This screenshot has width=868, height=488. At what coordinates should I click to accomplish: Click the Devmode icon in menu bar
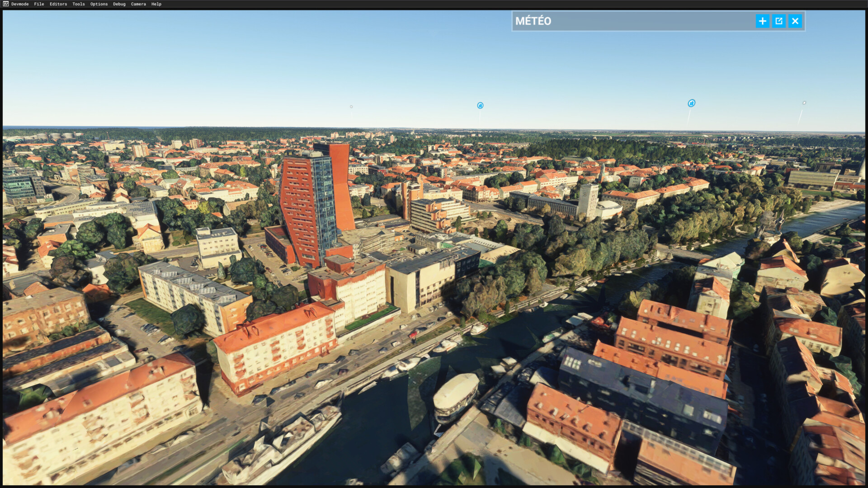coord(5,4)
